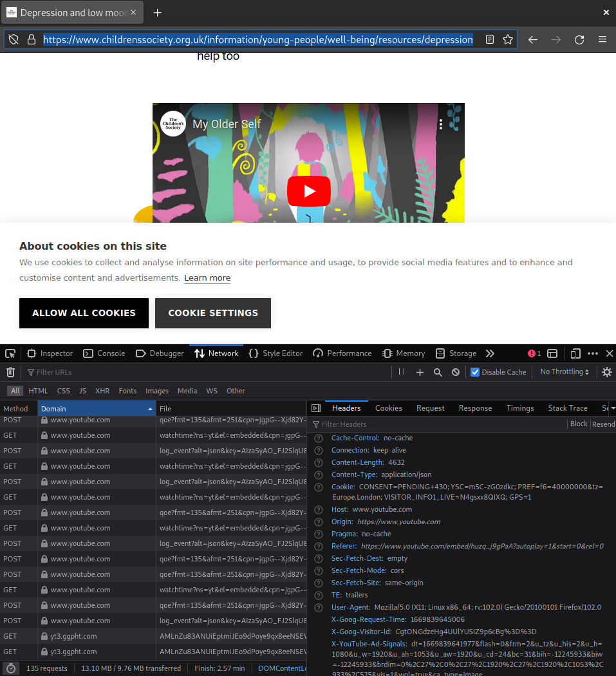Viewport: 616px width, 676px height.
Task: Click COOKIE SETTINGS button
Action: click(213, 313)
